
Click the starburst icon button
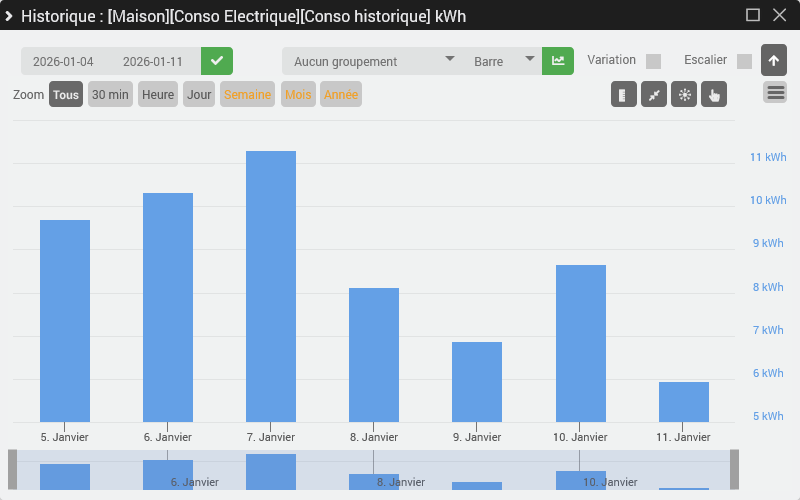tap(684, 94)
